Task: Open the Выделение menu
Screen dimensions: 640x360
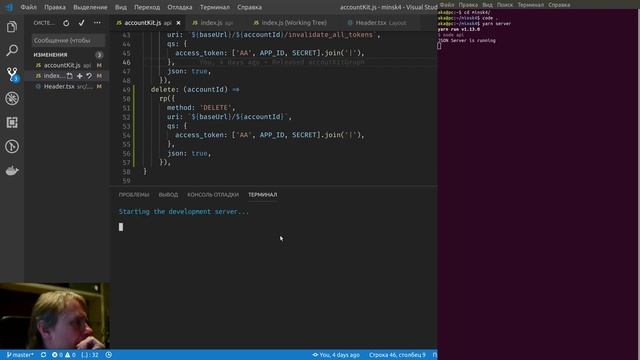Action: 90,7
